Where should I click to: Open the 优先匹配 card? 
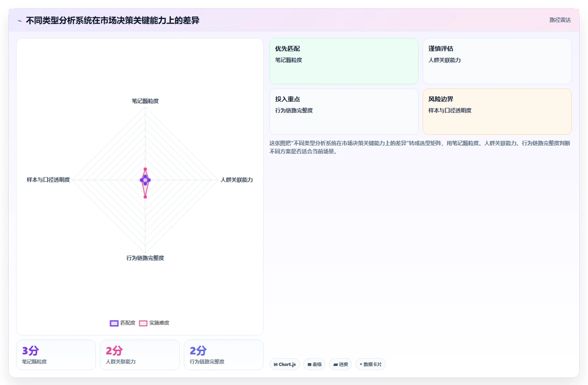[x=344, y=61]
